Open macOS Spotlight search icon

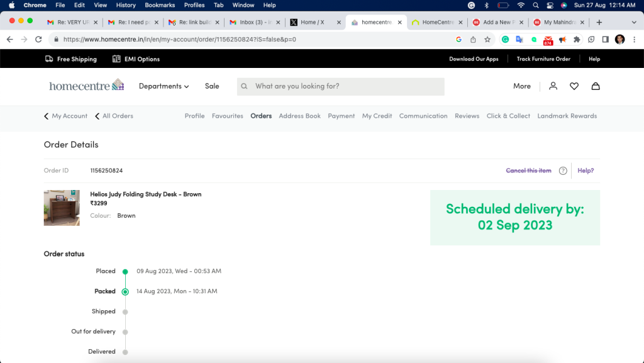click(536, 5)
